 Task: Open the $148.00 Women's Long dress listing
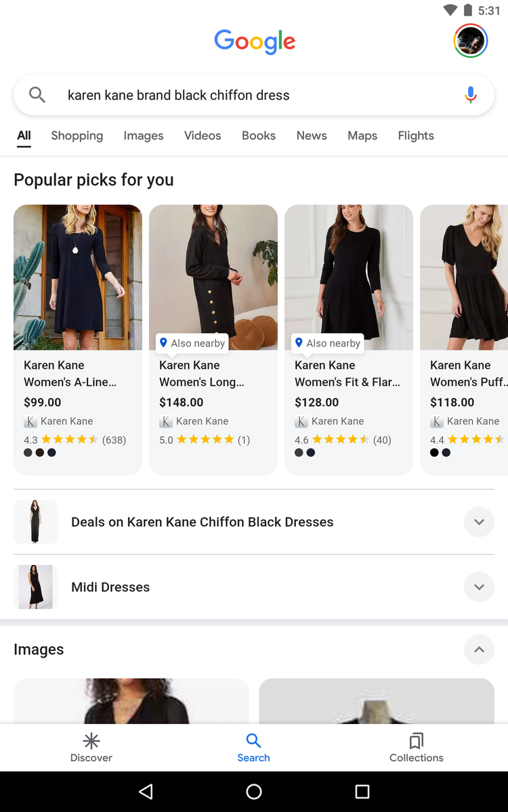tap(213, 340)
